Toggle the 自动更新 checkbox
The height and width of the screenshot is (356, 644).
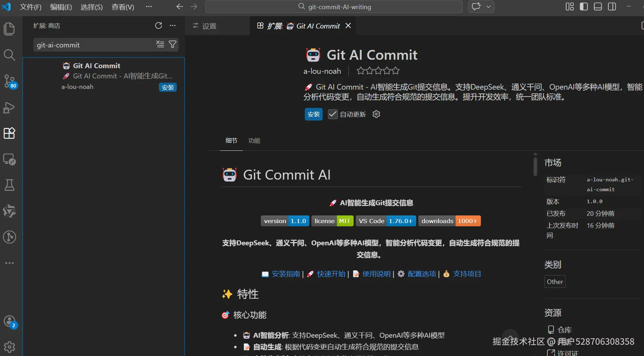click(x=333, y=114)
